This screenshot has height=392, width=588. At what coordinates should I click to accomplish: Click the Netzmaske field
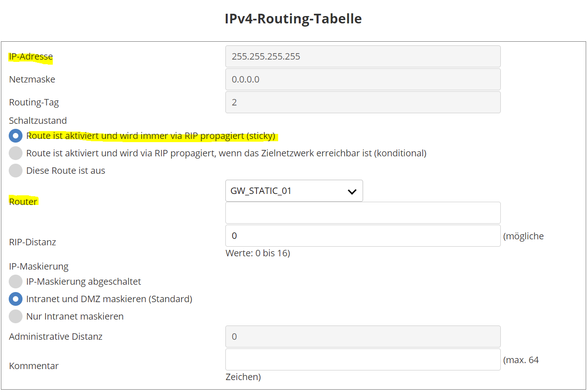tap(363, 79)
